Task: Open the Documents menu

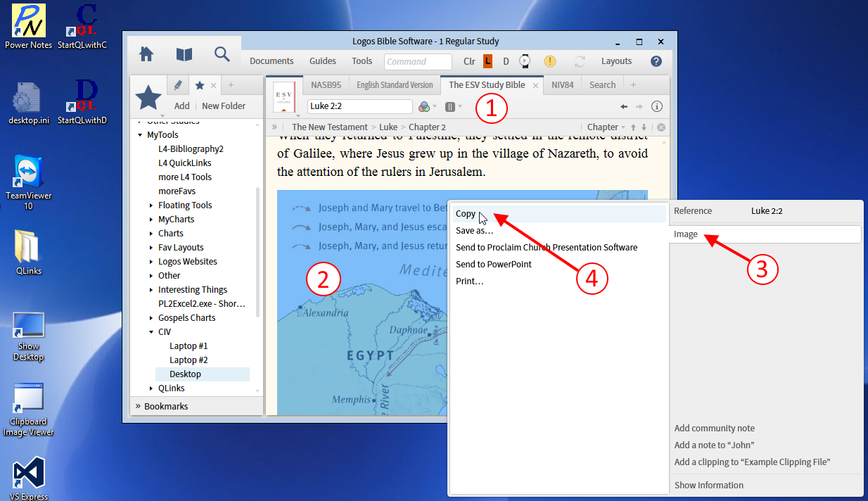Action: [272, 61]
